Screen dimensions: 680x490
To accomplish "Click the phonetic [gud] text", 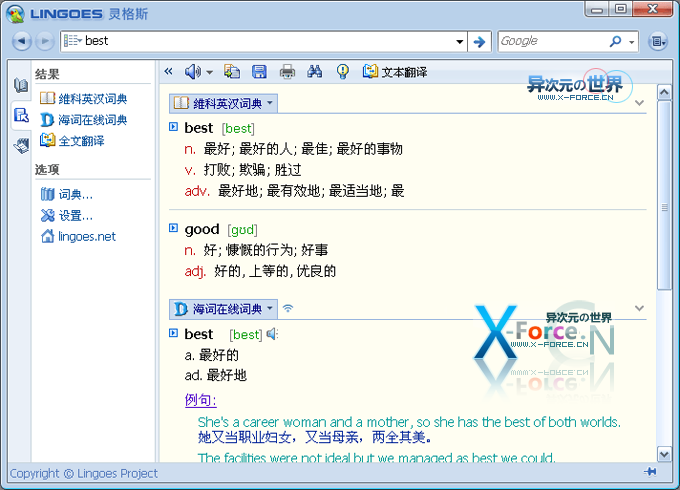I will (242, 229).
